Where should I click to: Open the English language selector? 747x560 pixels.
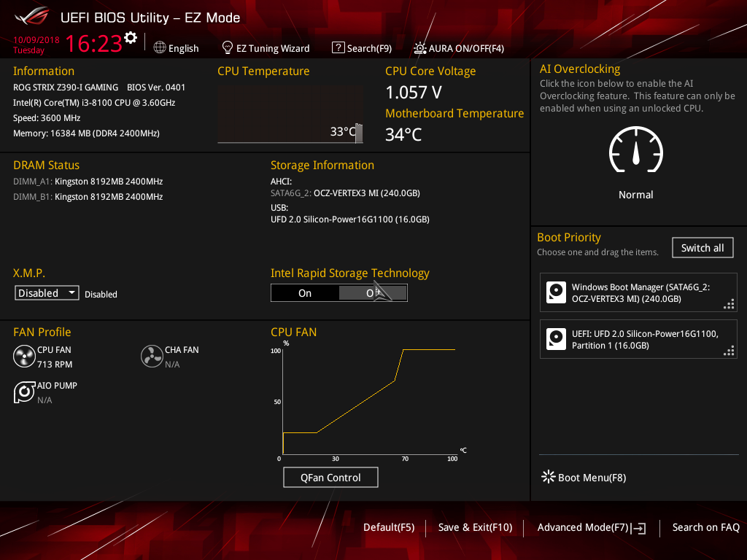tap(177, 47)
